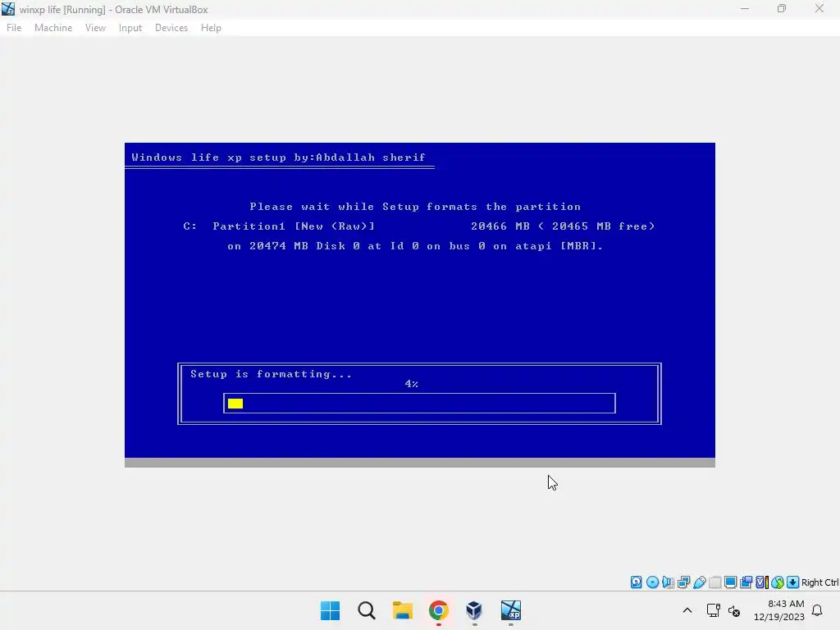Click the muted volume tray icon
This screenshot has width=840, height=630.
coord(734,610)
